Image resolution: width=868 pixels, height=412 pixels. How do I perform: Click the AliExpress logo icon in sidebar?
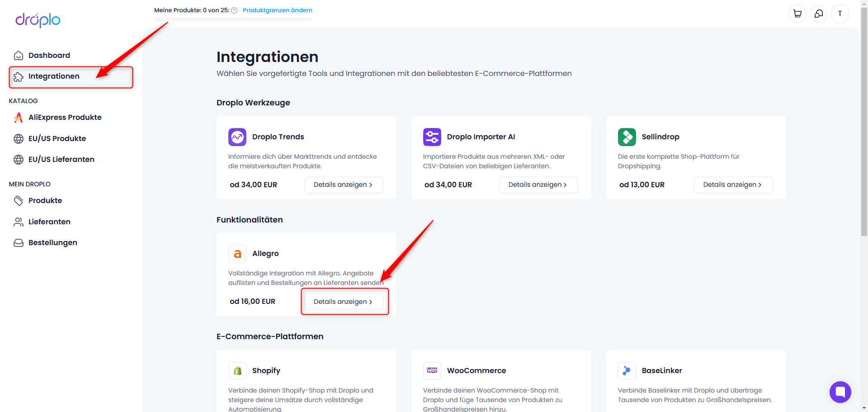tap(19, 118)
